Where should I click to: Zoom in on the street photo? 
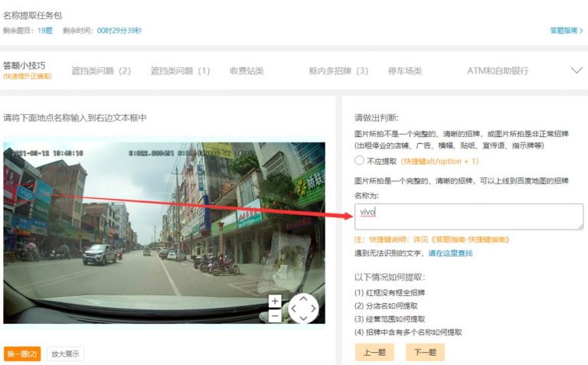click(275, 301)
